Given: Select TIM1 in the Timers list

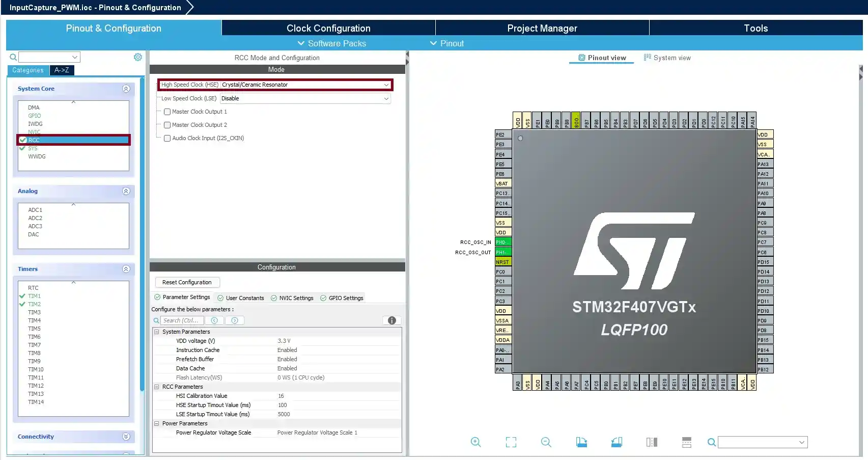Looking at the screenshot, I should (34, 296).
